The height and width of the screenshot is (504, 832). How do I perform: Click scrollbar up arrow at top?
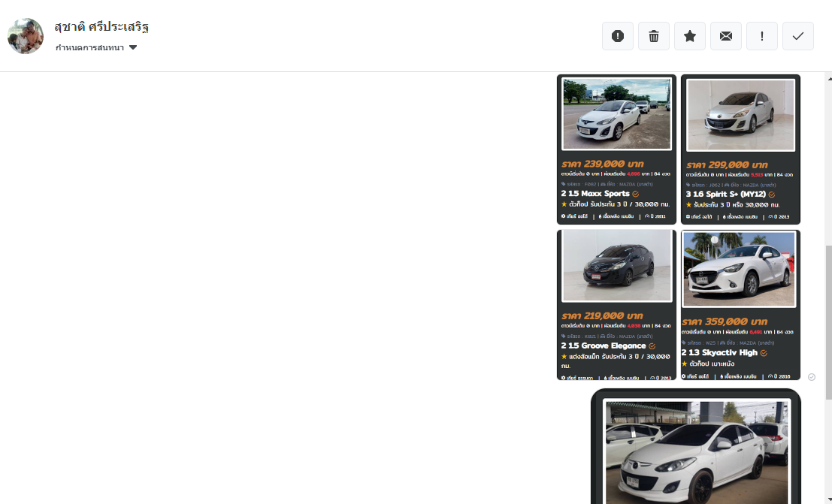(x=829, y=79)
